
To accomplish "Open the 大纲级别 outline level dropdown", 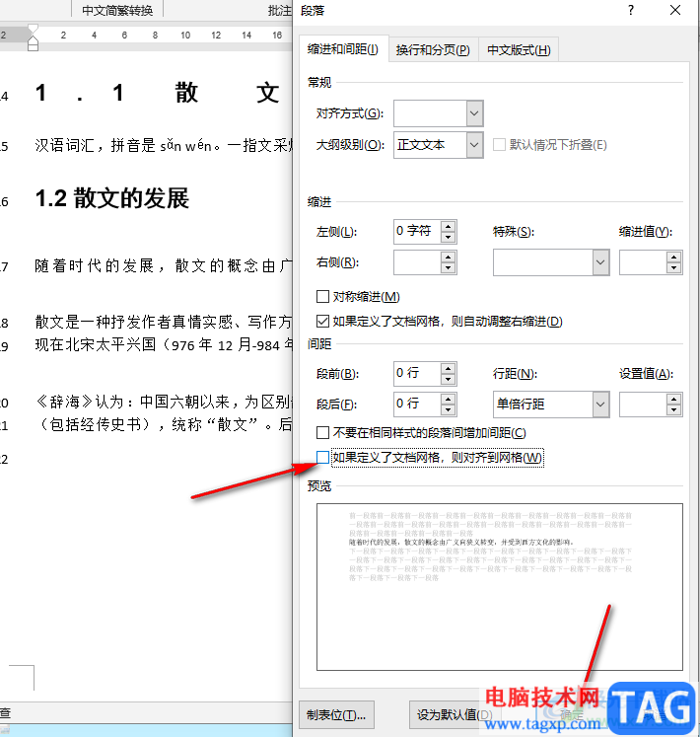I will coord(474,145).
